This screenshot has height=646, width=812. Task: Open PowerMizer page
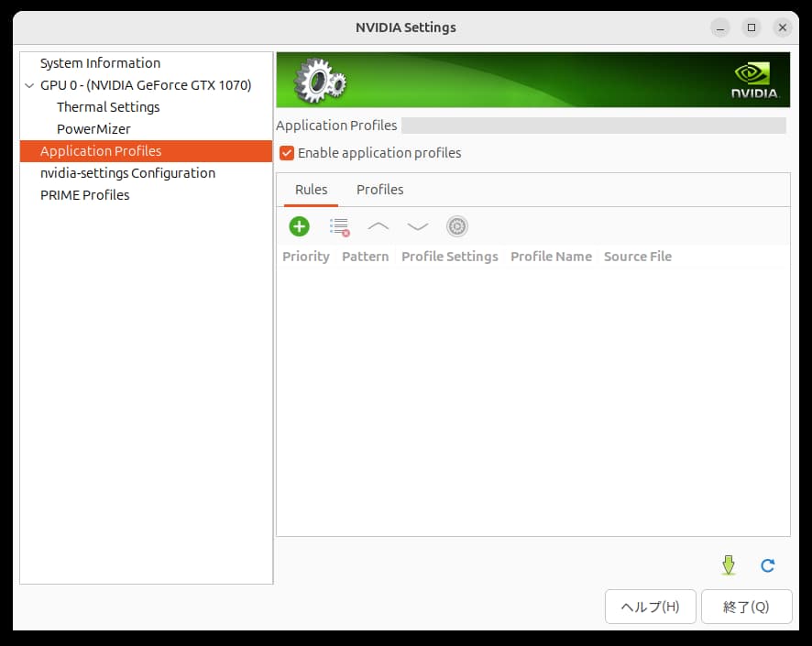point(93,129)
